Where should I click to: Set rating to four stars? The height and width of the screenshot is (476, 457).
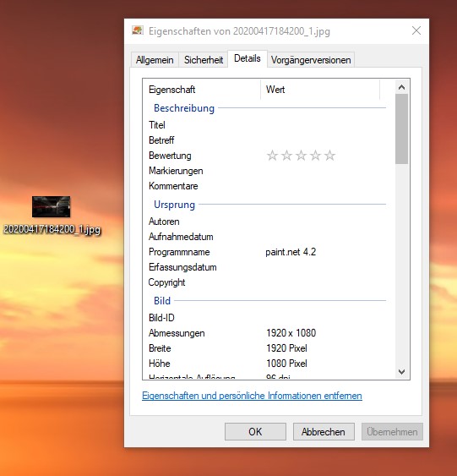[315, 156]
